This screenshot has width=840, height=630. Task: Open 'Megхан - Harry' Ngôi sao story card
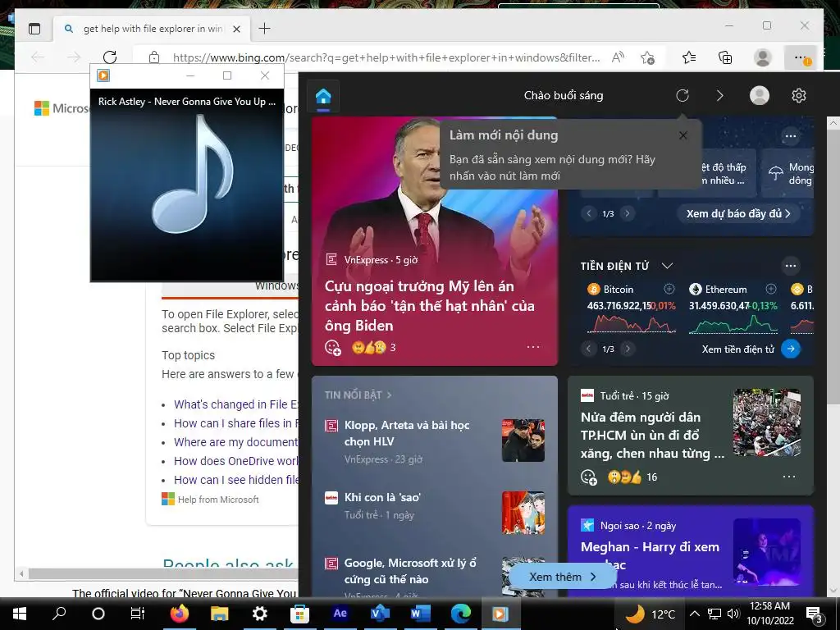pos(691,550)
